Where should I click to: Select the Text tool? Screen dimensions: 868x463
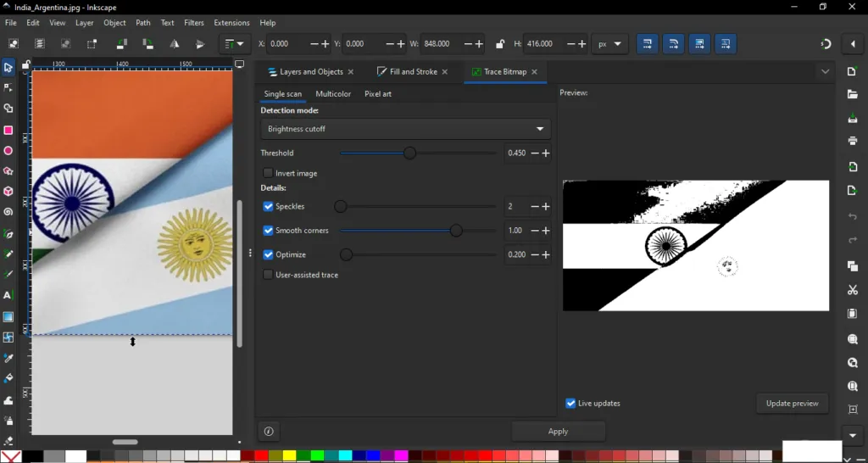click(x=8, y=295)
